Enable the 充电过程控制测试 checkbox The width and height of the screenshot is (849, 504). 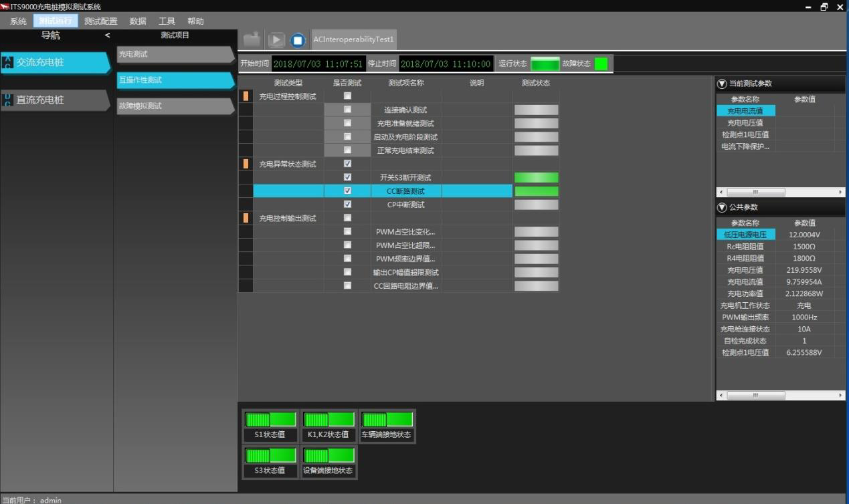pos(347,96)
